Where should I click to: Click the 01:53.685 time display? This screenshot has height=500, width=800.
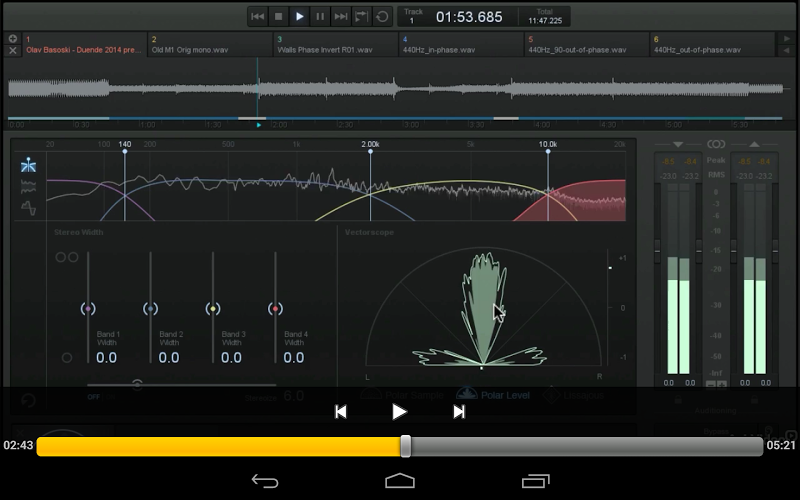[x=469, y=17]
